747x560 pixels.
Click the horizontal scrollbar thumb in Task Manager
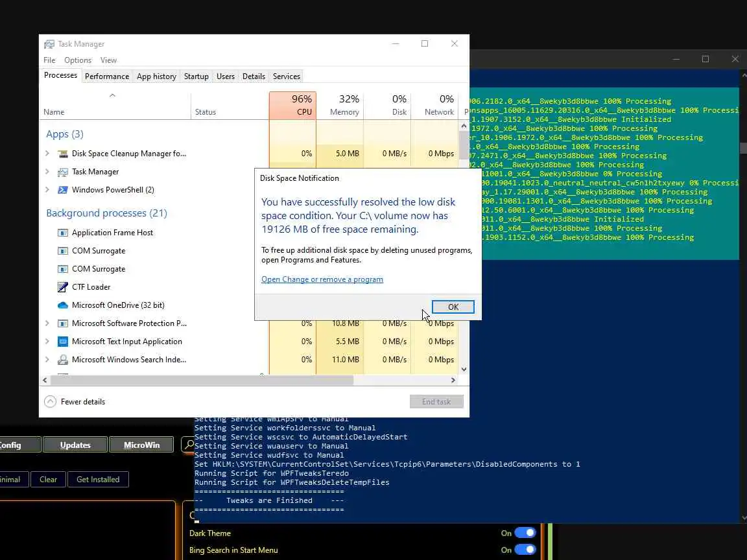tap(202, 380)
